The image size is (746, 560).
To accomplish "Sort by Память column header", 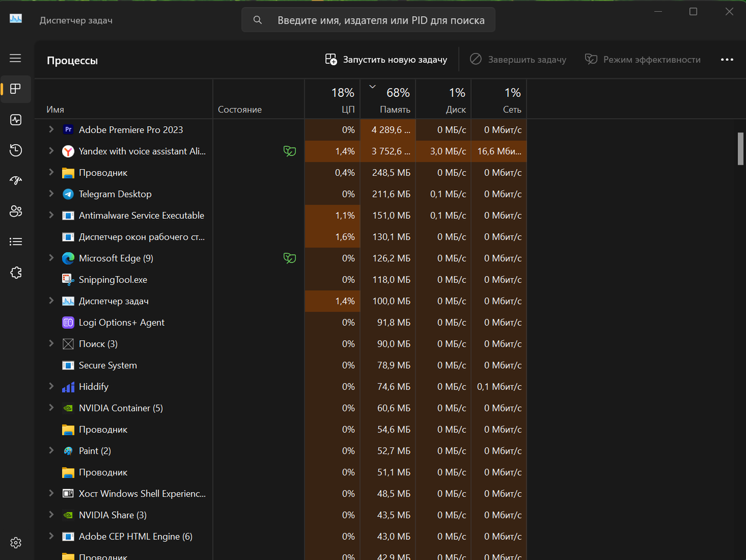I will click(388, 99).
